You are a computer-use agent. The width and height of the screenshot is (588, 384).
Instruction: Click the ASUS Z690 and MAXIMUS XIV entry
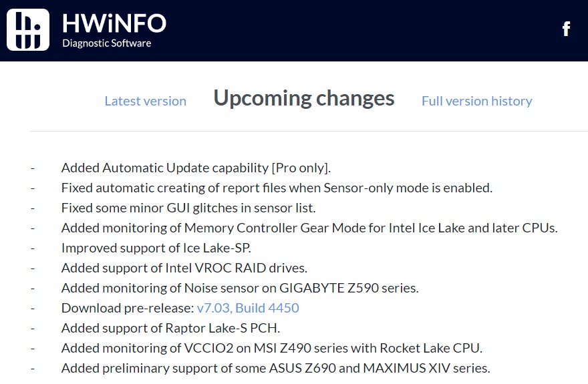(275, 368)
